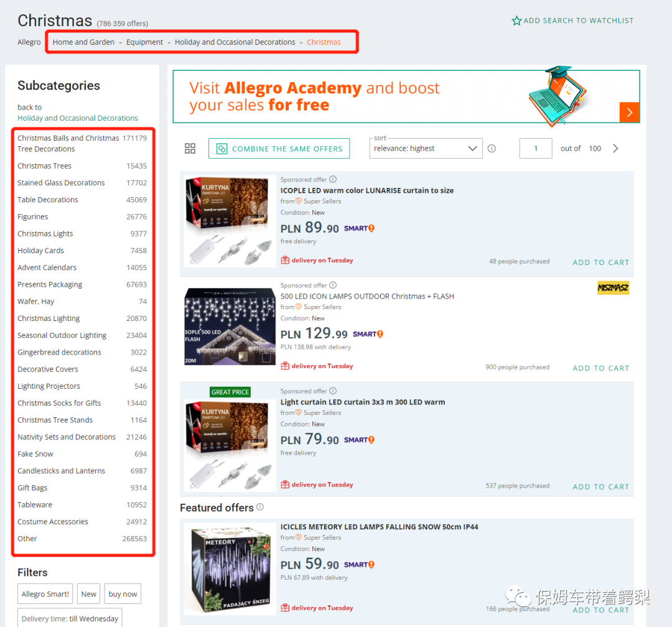
Task: Toggle the Allegro Smart! filter
Action: click(45, 594)
